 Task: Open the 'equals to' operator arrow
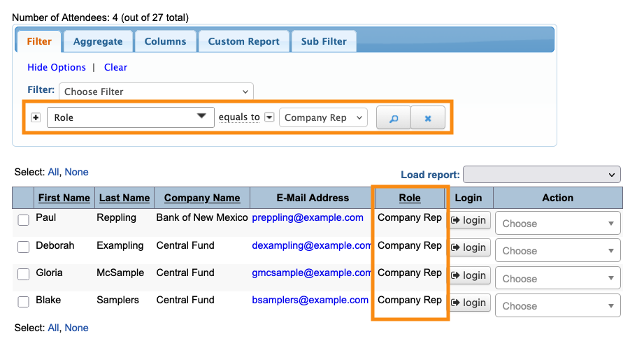[x=269, y=117]
